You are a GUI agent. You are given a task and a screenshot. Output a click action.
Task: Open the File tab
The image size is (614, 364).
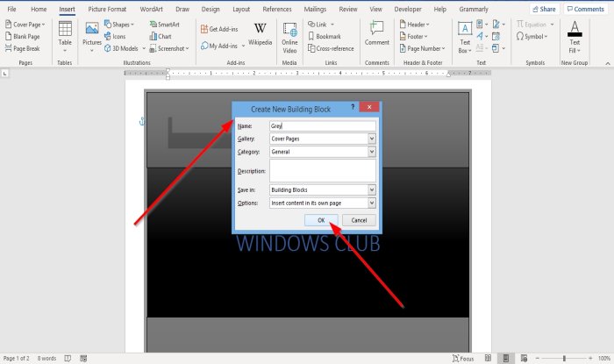(11, 9)
